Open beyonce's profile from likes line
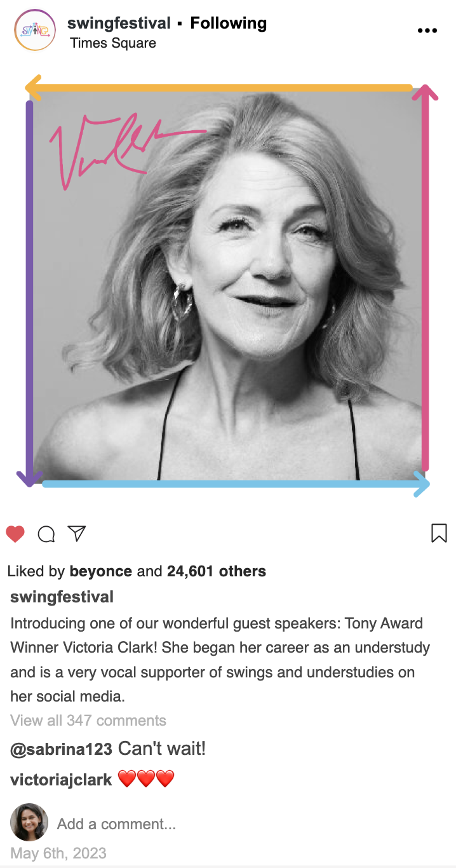456x868 pixels. (x=100, y=571)
